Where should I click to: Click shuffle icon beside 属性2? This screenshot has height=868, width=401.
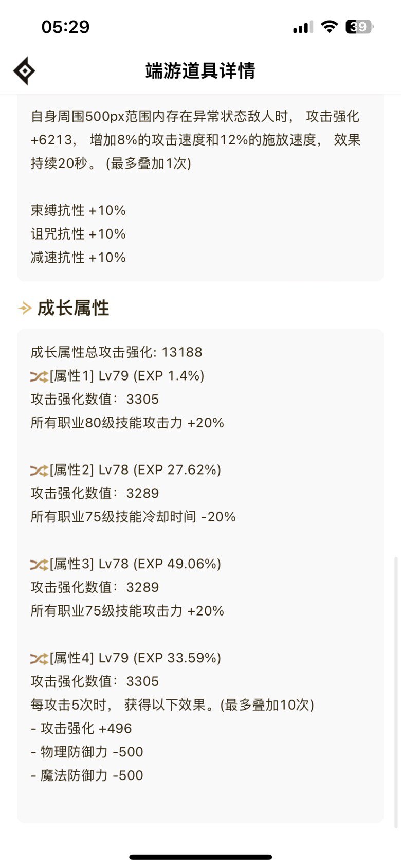click(39, 471)
